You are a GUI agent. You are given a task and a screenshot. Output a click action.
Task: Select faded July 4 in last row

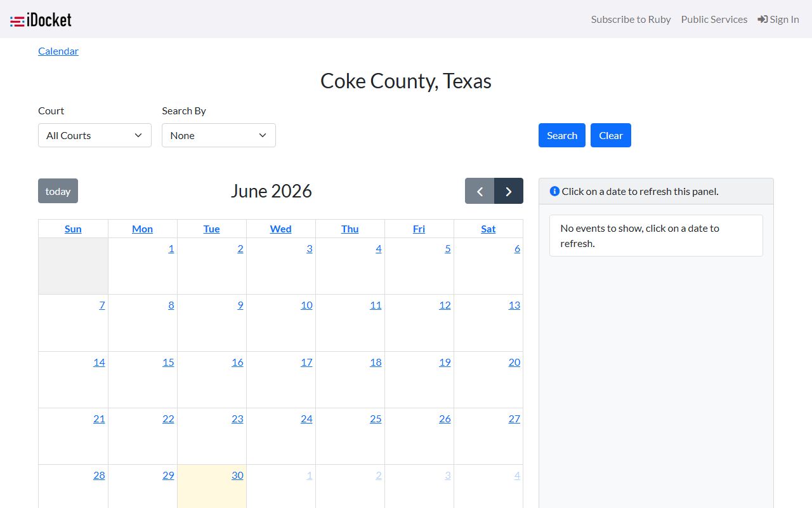(x=517, y=475)
